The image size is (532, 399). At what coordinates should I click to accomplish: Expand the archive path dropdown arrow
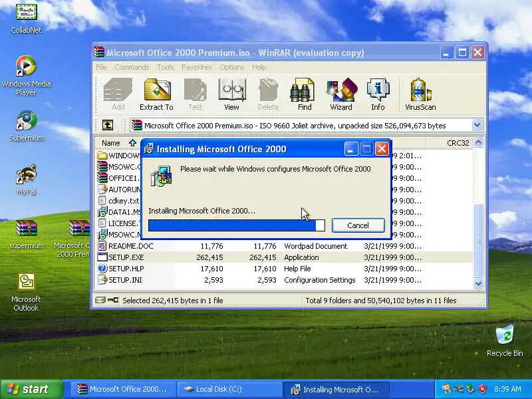click(x=477, y=125)
